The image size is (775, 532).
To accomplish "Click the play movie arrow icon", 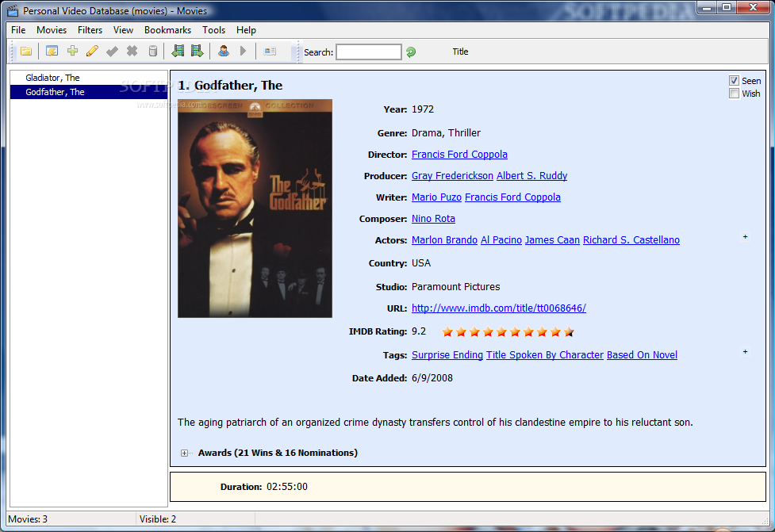I will point(244,51).
